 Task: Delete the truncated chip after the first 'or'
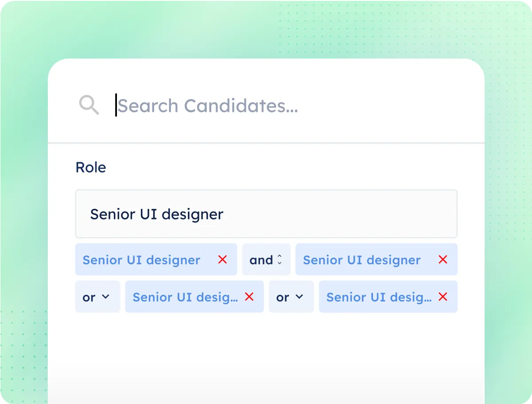coord(249,297)
